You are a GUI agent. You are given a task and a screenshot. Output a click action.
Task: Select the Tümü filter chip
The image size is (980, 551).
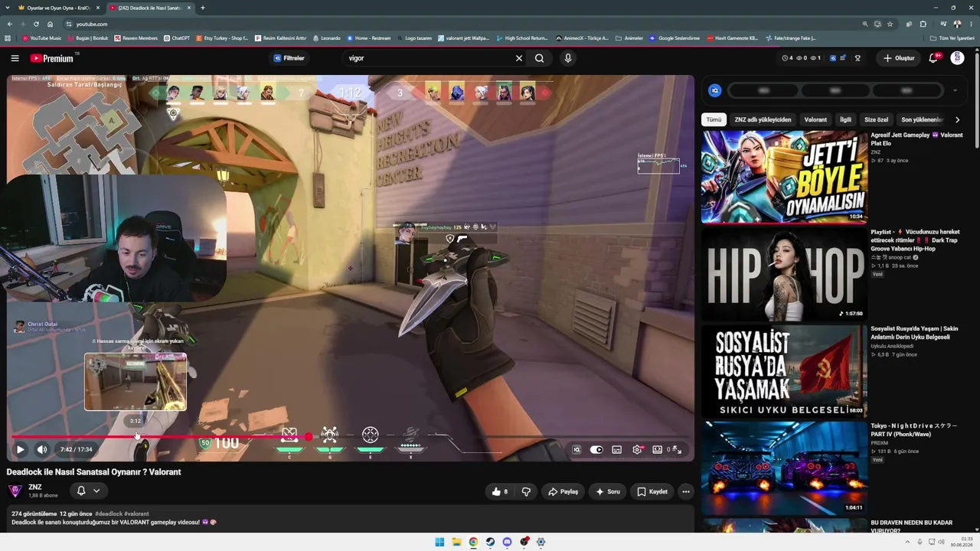(714, 119)
